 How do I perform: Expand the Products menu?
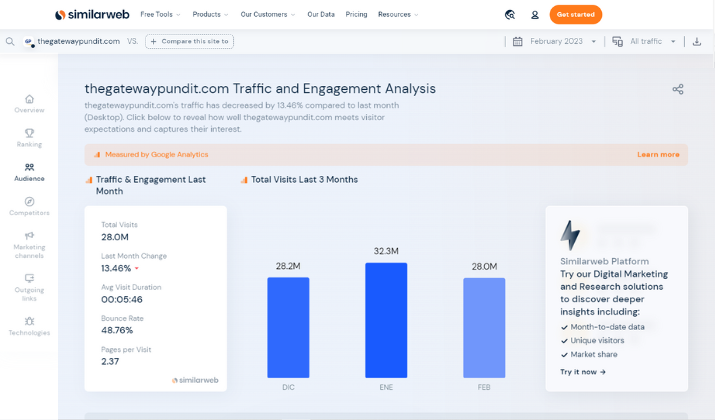point(210,15)
